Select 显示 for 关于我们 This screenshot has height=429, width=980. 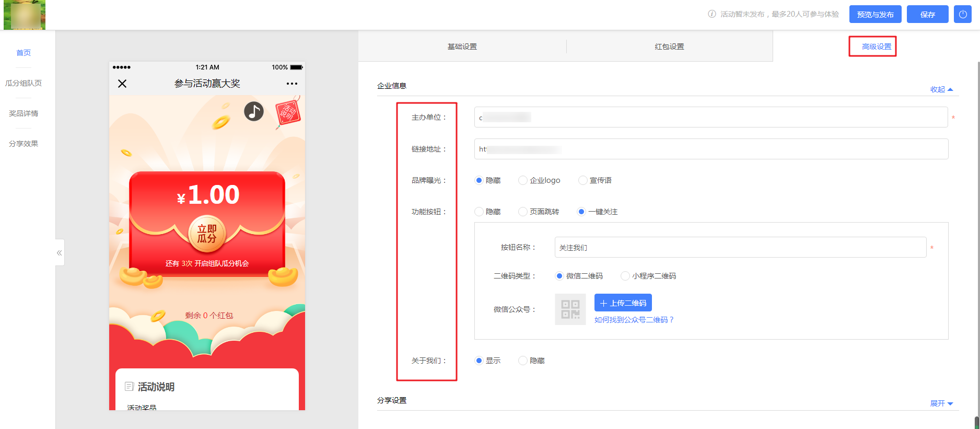(x=487, y=361)
